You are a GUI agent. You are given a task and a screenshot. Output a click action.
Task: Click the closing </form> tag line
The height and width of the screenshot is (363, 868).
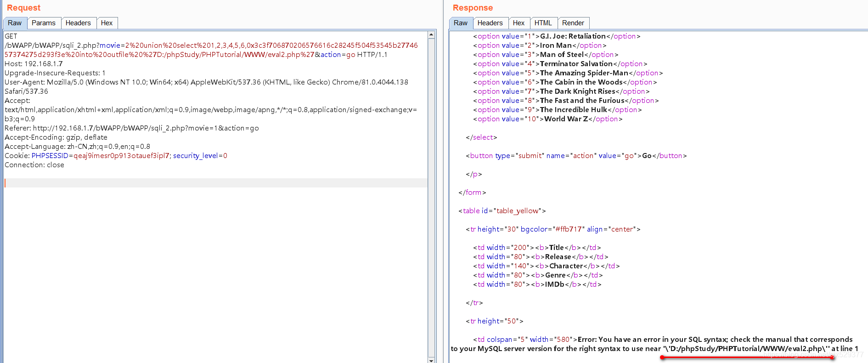tap(472, 193)
